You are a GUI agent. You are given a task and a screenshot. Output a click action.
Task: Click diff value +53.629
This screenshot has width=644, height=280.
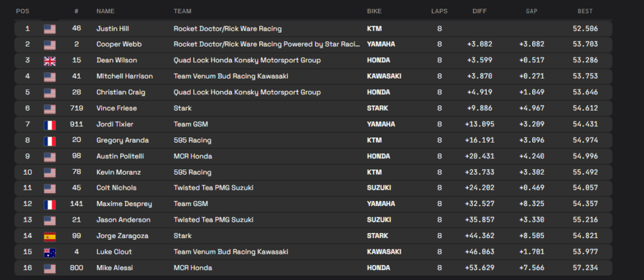coord(480,267)
